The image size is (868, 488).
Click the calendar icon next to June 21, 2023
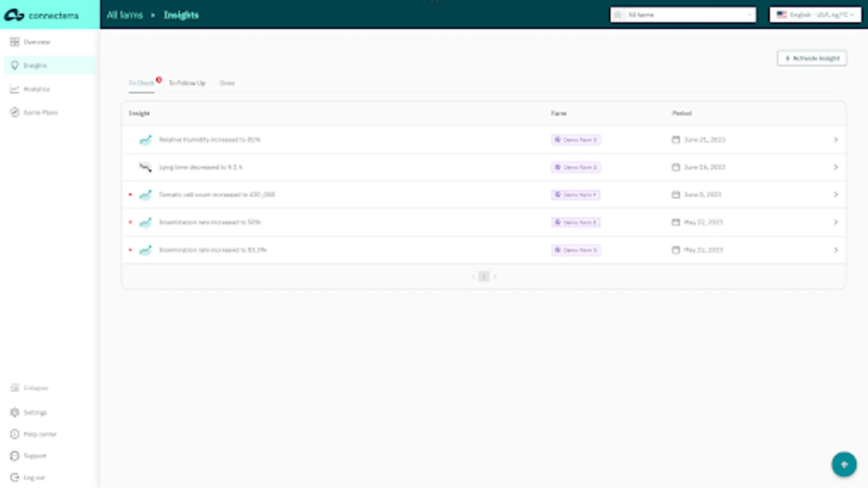(676, 140)
